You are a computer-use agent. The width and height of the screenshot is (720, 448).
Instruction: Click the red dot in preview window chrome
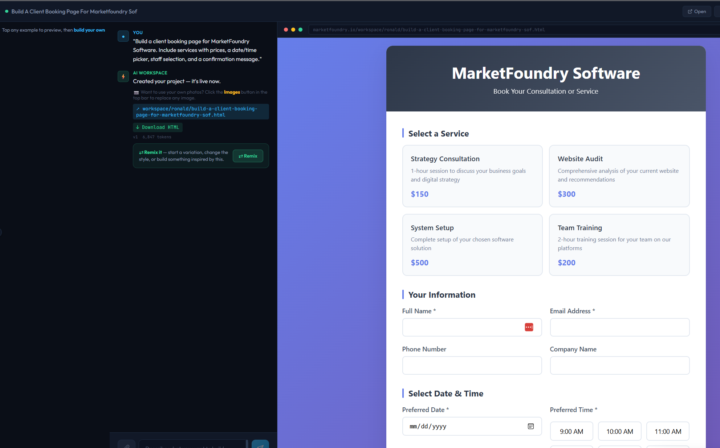tap(286, 30)
